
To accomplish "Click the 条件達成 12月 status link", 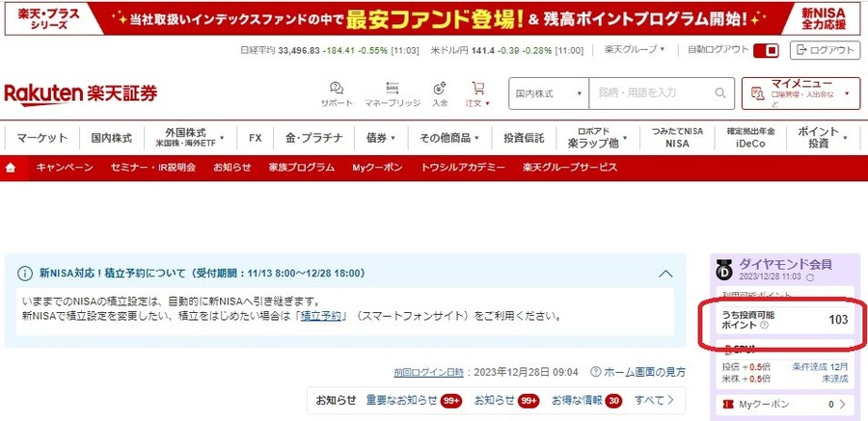I will 820,367.
